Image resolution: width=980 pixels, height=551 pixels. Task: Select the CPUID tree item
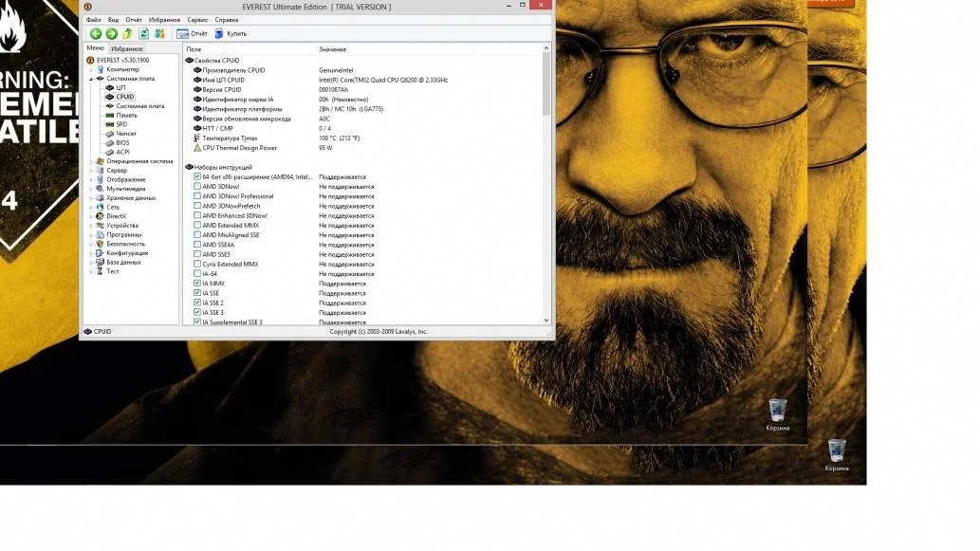125,97
